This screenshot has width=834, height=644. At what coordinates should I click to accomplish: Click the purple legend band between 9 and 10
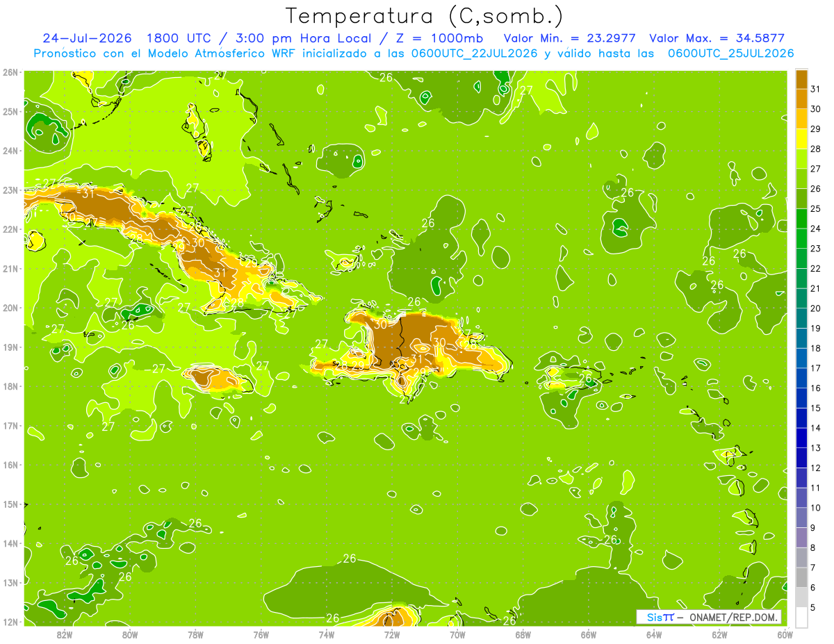click(x=801, y=518)
